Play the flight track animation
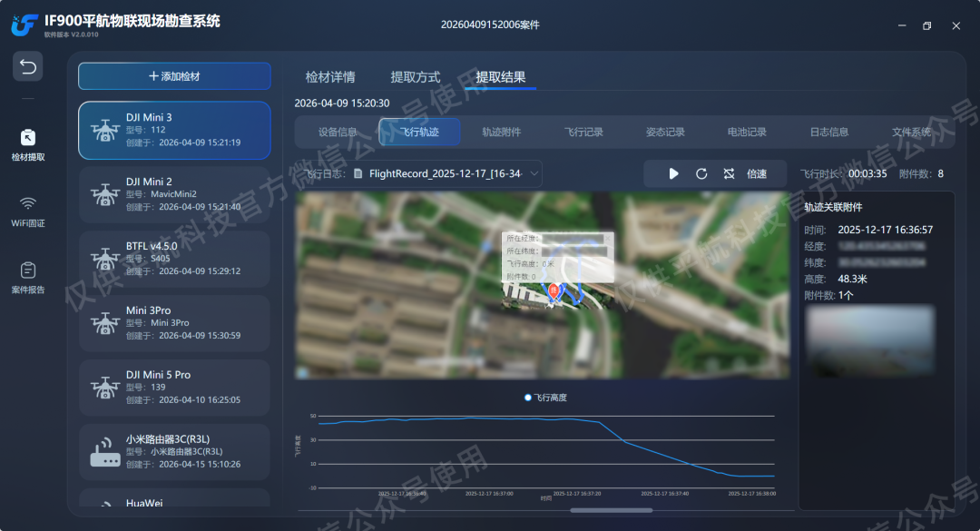The image size is (980, 531). [673, 174]
